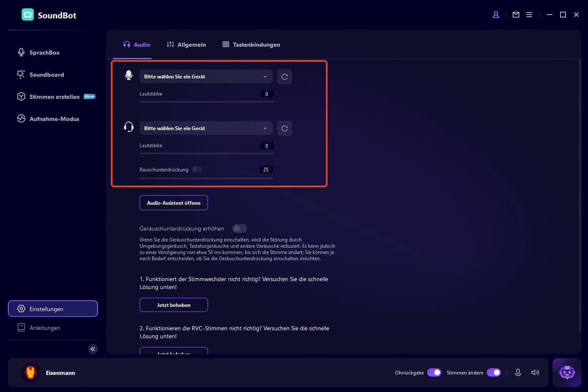This screenshot has height=392, width=588.
Task: Click the first Jetzt beheben button
Action: click(x=174, y=305)
